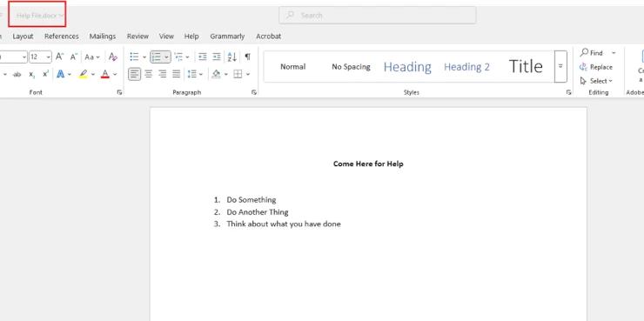Image resolution: width=644 pixels, height=321 pixels.
Task: Open the Select dropdown
Action: 596,81
